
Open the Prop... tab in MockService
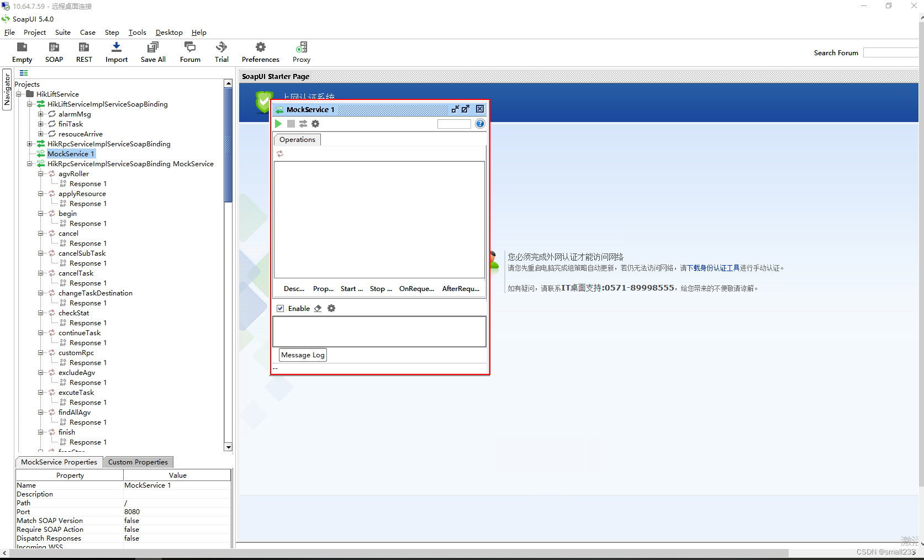point(323,289)
